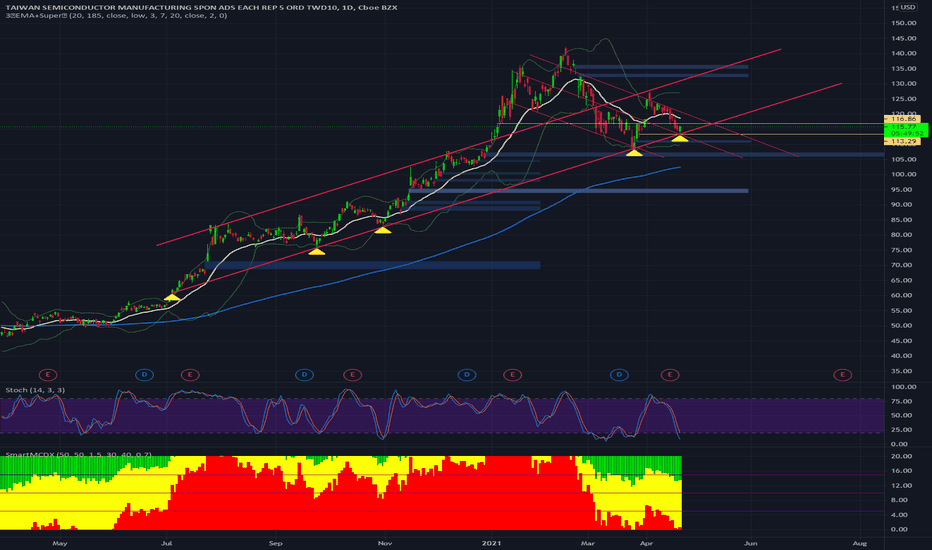Select the 3-EMA+Super indicator legend

pyautogui.click(x=116, y=15)
